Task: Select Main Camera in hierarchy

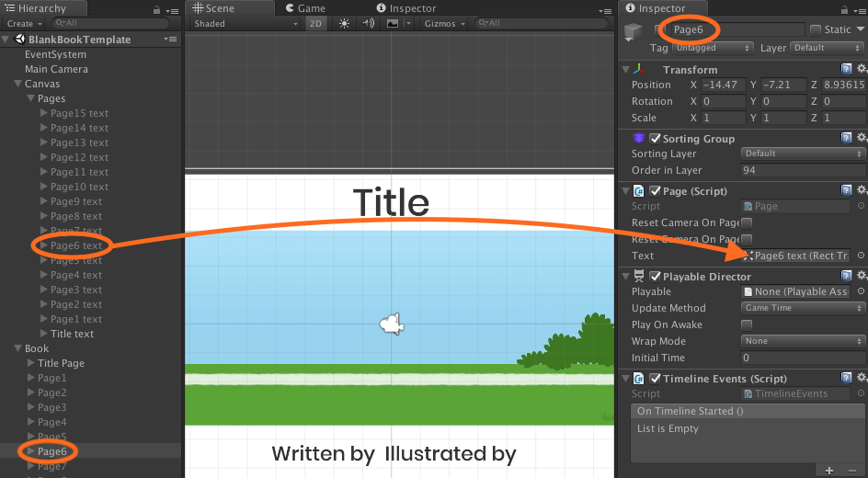Action: coord(56,69)
